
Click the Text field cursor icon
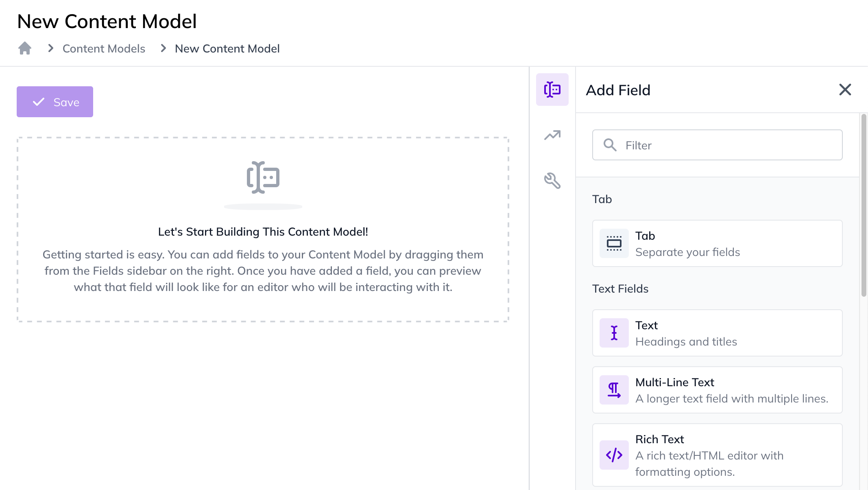[614, 333]
